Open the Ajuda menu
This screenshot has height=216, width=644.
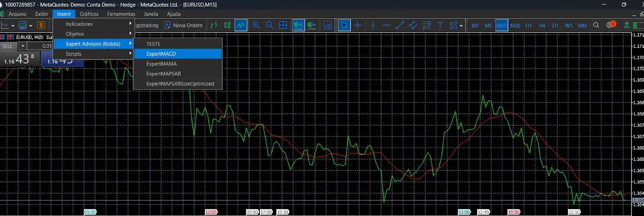[174, 14]
